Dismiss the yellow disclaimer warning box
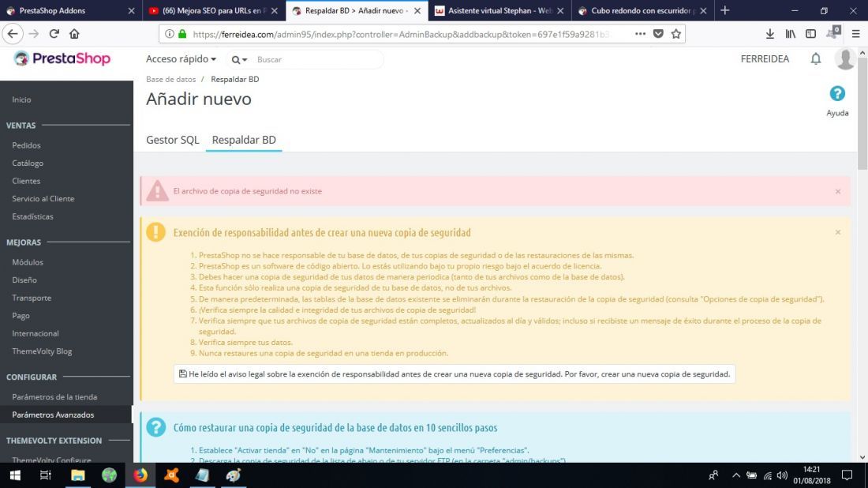The width and height of the screenshot is (868, 488). (837, 232)
